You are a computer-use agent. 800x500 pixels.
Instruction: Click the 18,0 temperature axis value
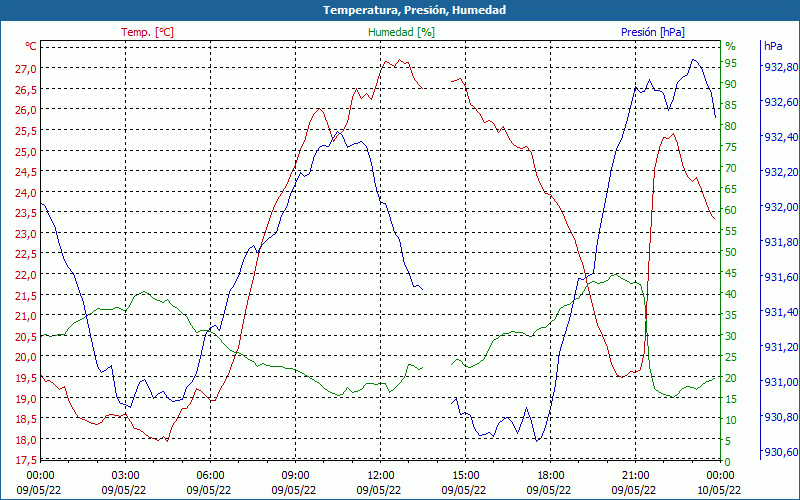25,439
